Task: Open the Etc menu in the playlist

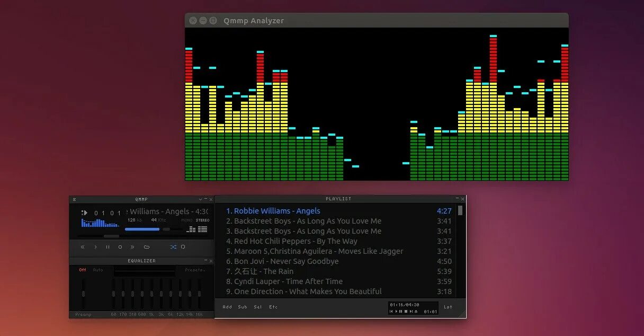Action: (273, 307)
